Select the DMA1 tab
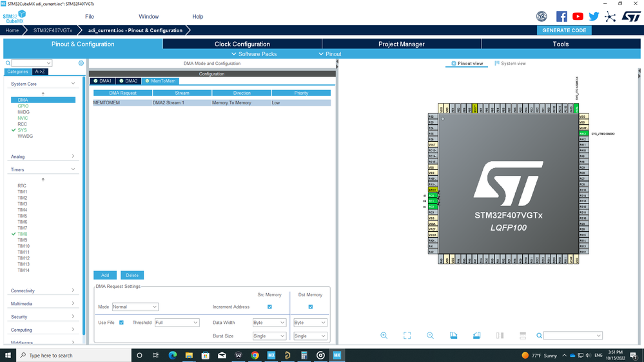Screen dimensions: 644x362 point(102,81)
